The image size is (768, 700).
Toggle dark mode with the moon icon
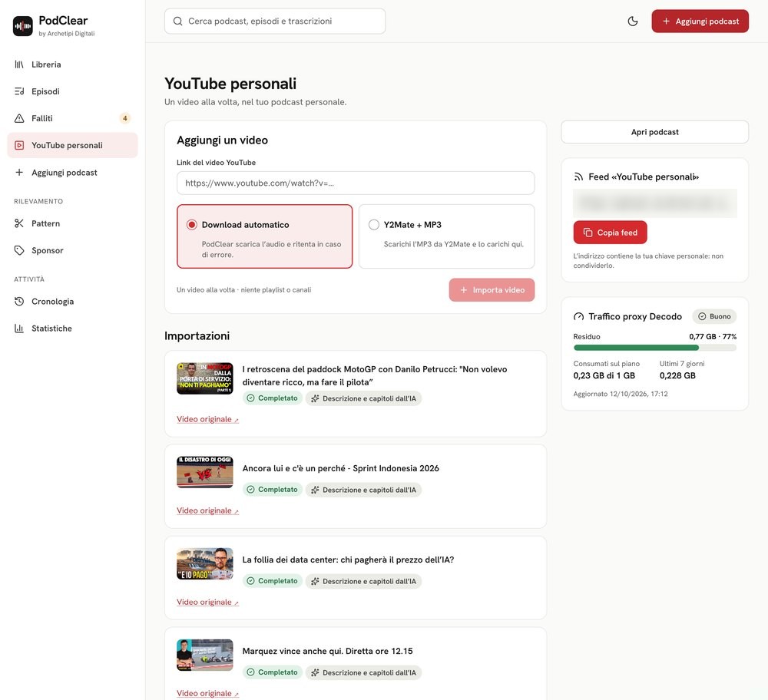(x=633, y=21)
